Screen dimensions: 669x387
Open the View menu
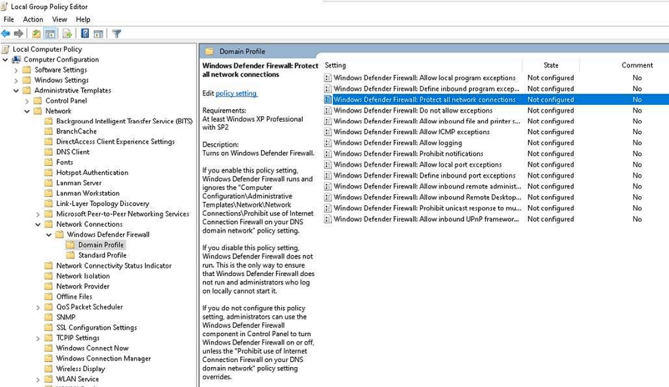(59, 19)
